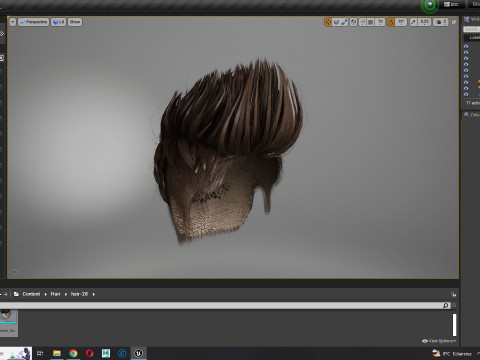This screenshot has width=480, height=360.
Task: Open Opera browser from taskbar
Action: click(89, 353)
